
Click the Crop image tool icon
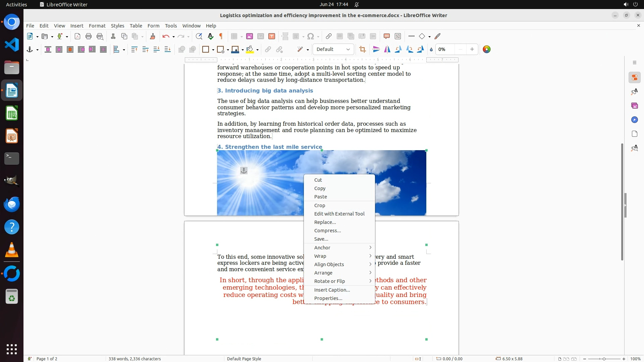click(362, 49)
